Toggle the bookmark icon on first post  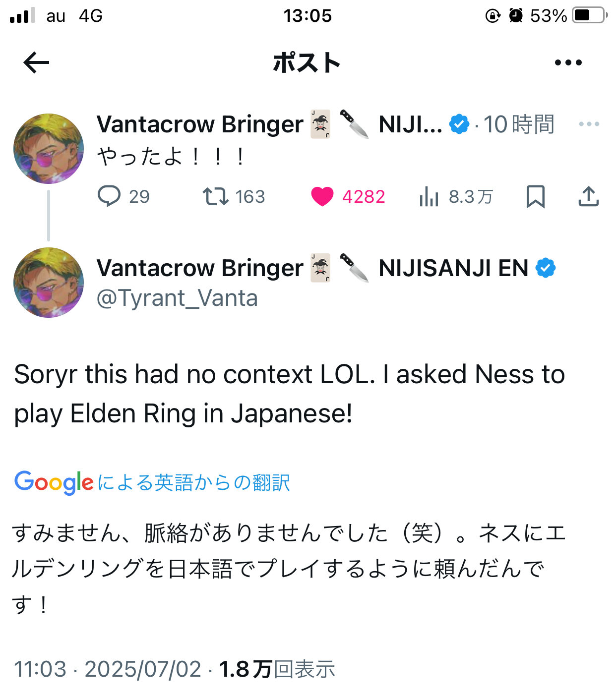pos(535,196)
